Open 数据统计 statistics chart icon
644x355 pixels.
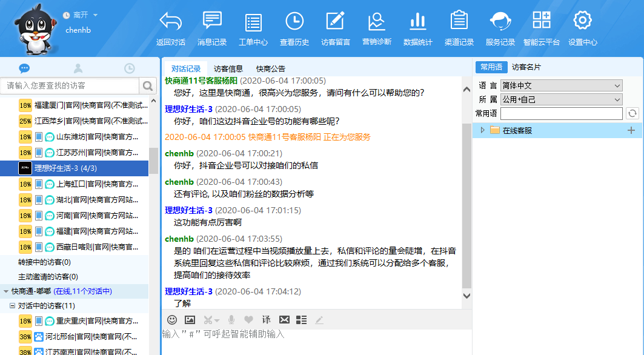tap(417, 21)
